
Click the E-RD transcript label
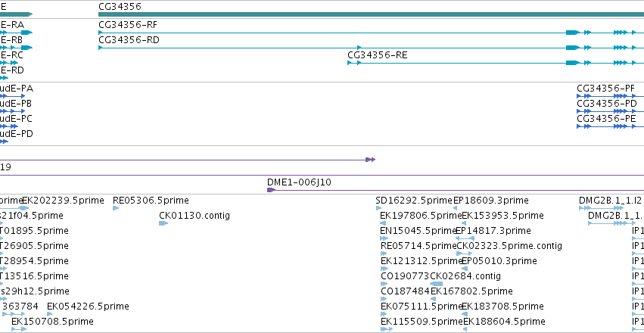pyautogui.click(x=12, y=70)
